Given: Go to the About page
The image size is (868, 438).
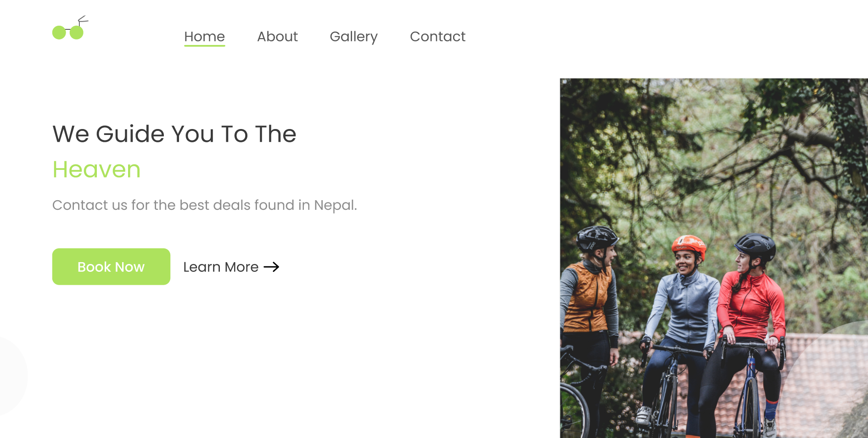Looking at the screenshot, I should pyautogui.click(x=277, y=36).
